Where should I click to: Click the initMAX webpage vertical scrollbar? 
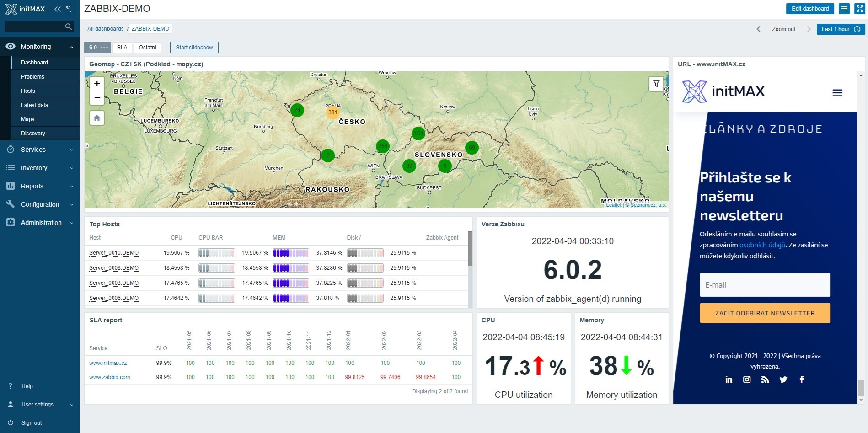pyautogui.click(x=861, y=388)
